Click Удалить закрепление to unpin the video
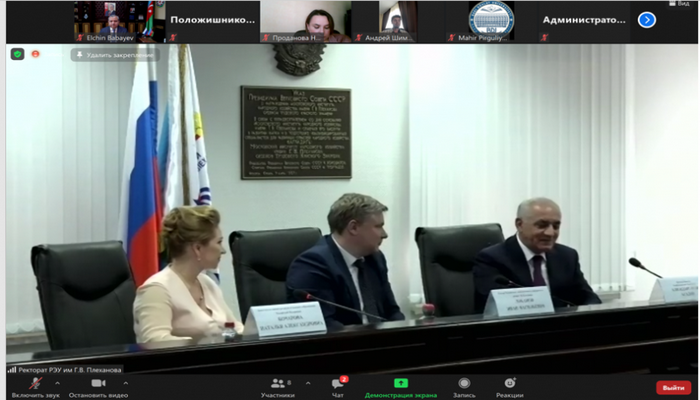The width and height of the screenshot is (700, 400). tap(115, 55)
